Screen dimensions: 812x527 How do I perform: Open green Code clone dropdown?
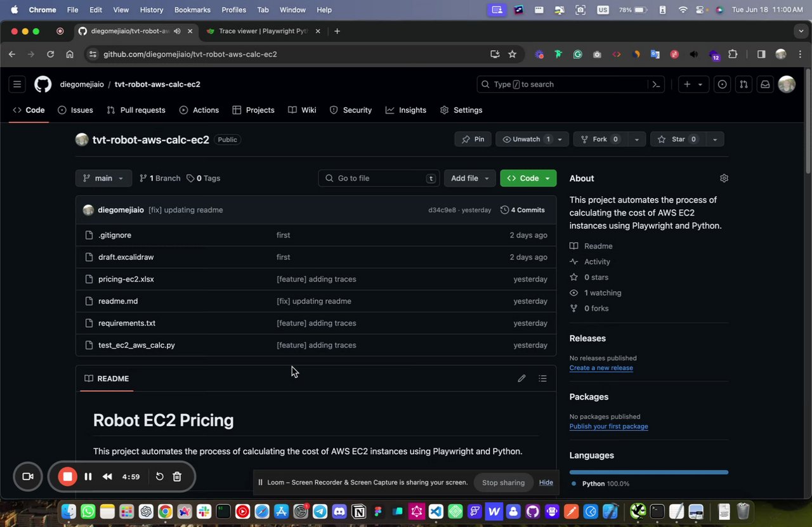pos(528,178)
